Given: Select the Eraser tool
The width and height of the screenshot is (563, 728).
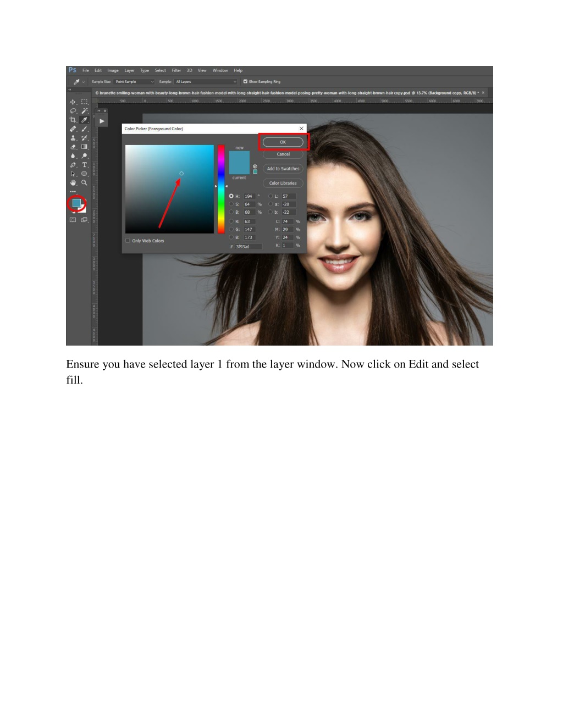Looking at the screenshot, I should pos(73,147).
